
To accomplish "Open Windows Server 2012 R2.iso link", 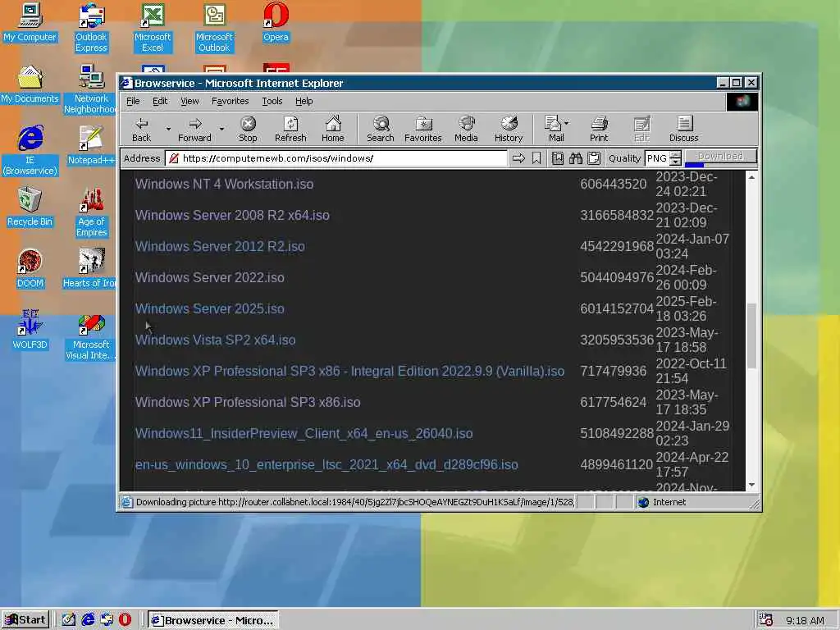I will [220, 246].
